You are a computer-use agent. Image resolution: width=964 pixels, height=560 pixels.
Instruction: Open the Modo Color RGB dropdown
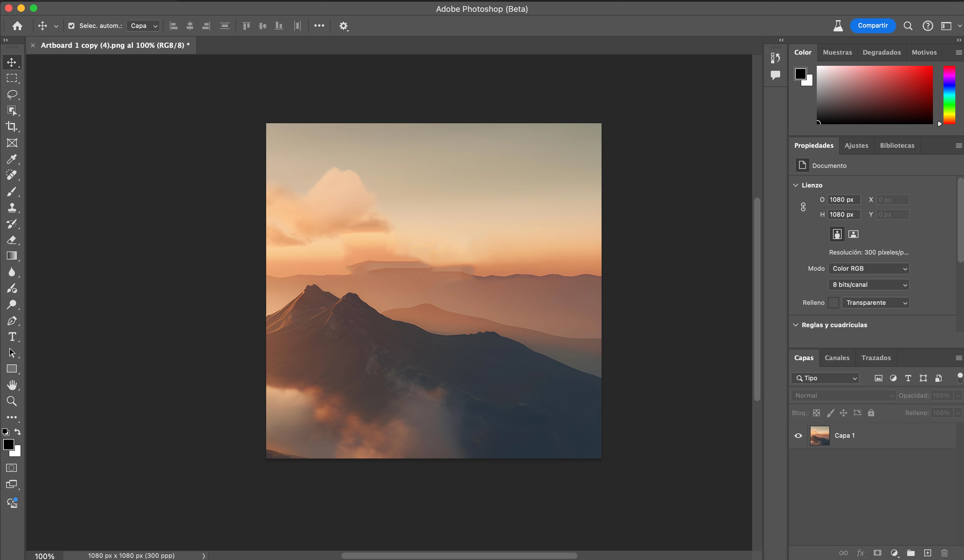click(868, 268)
